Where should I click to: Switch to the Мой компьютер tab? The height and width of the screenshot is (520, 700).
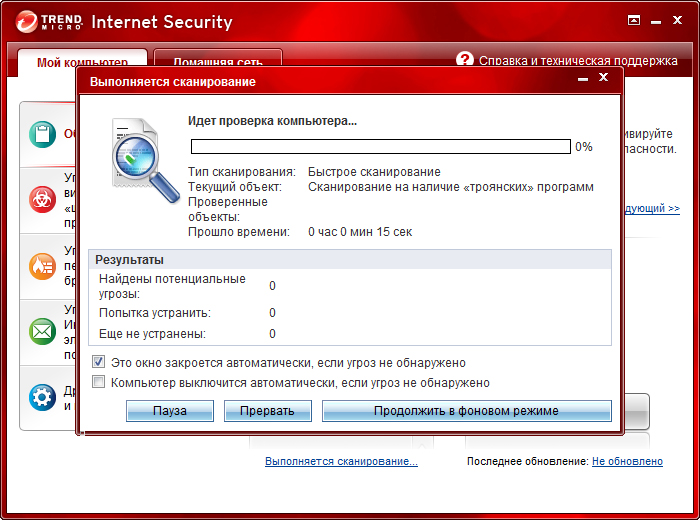[x=83, y=62]
